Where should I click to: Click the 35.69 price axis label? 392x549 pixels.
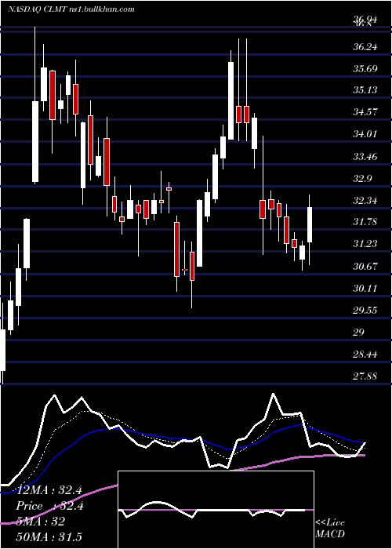click(x=365, y=69)
